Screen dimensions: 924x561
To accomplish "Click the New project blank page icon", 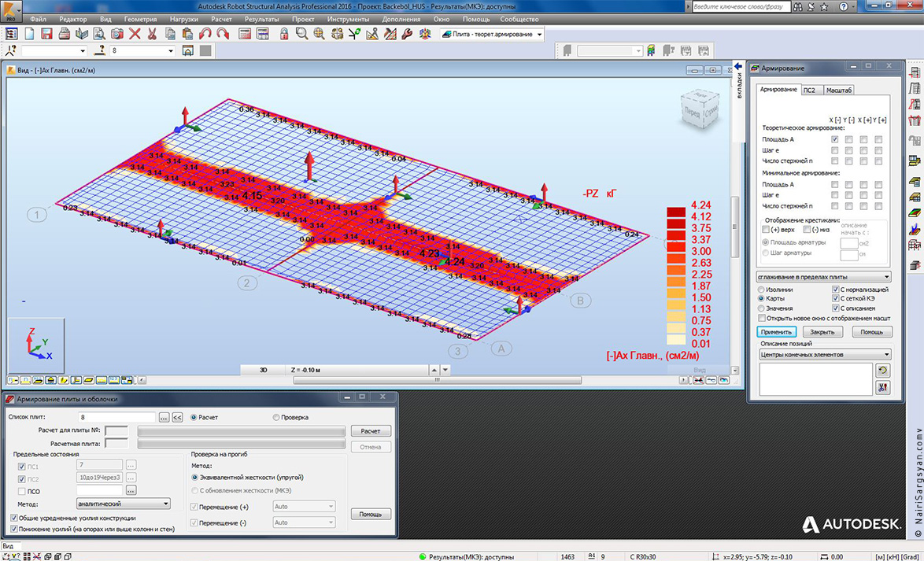I will point(29,34).
